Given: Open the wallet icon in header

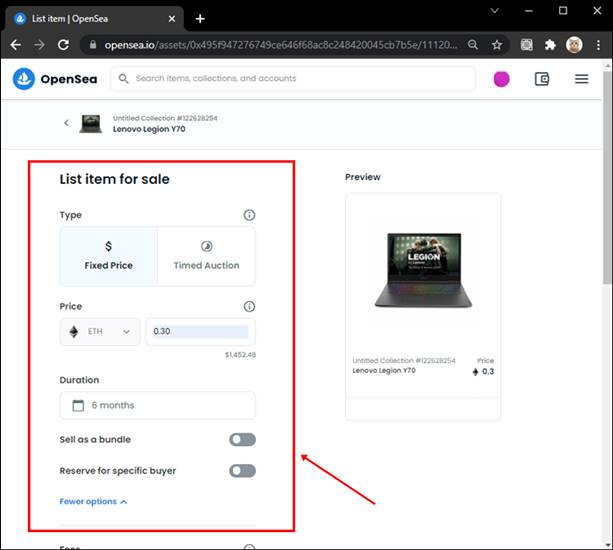Looking at the screenshot, I should coord(542,79).
